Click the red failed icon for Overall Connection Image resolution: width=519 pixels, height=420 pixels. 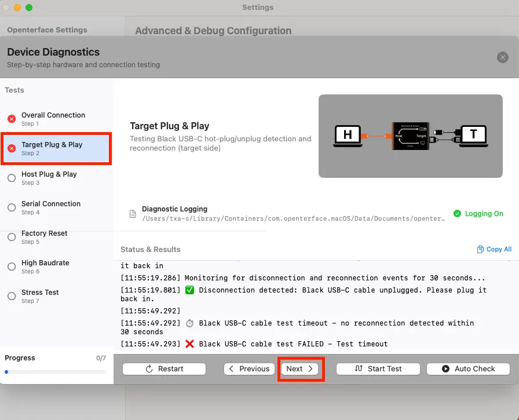[12, 119]
